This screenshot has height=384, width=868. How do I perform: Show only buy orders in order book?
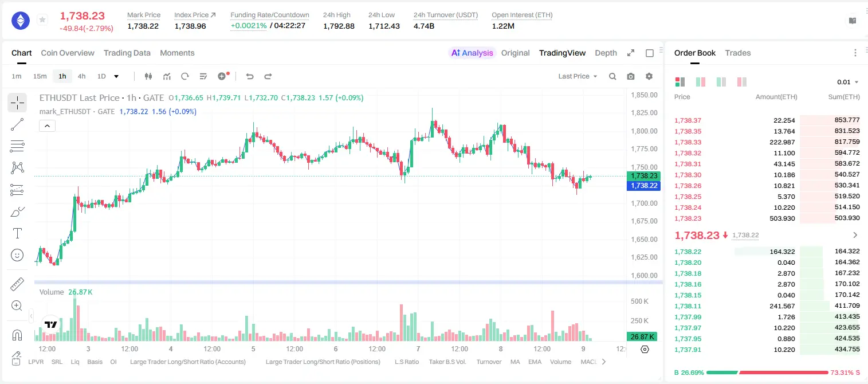coord(721,82)
